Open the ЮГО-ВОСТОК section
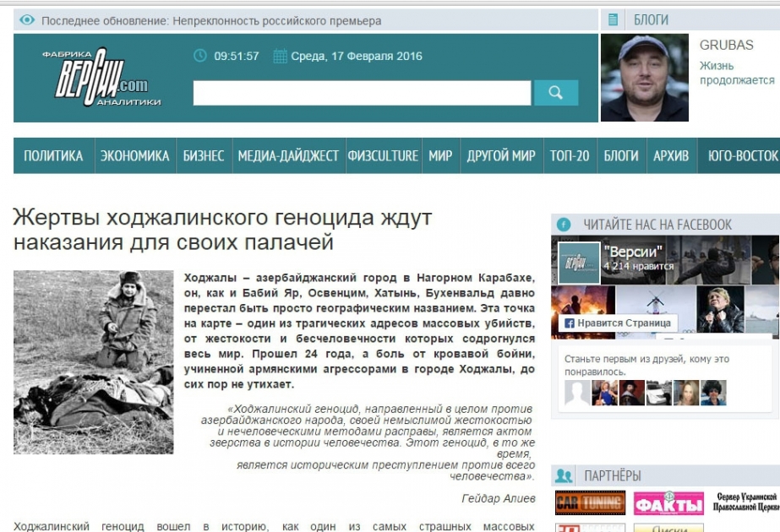780x532 pixels. pyautogui.click(x=739, y=155)
